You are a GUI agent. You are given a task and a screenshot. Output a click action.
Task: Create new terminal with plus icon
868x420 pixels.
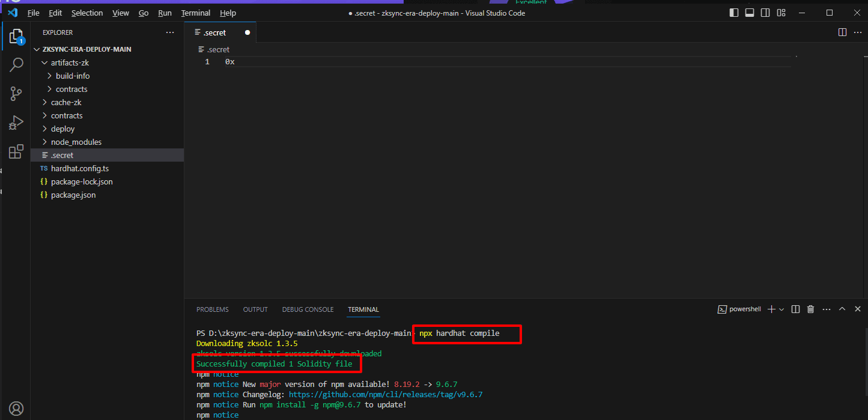(771, 309)
